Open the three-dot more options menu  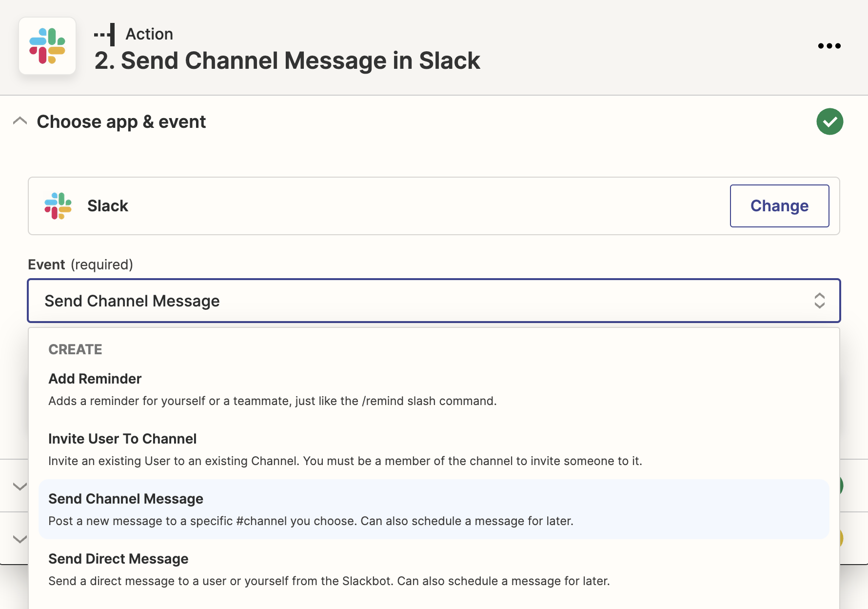pos(829,46)
